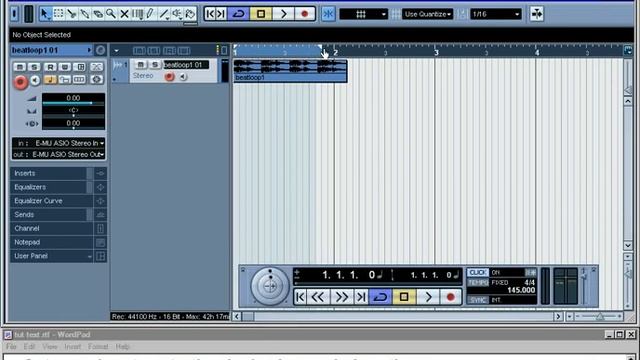The height and width of the screenshot is (360, 640).
Task: Click Record on the transport panel
Action: (x=451, y=297)
